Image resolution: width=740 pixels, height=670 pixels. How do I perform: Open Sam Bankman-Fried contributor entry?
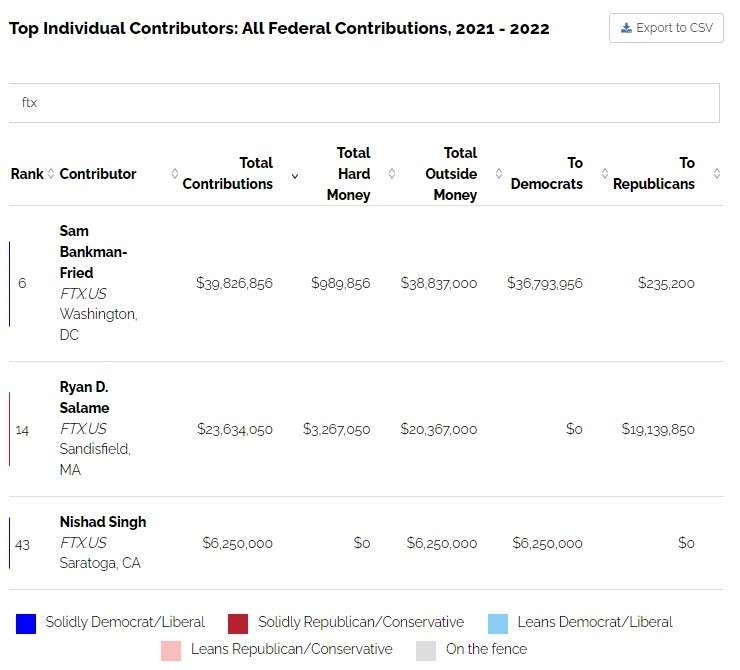[x=90, y=252]
